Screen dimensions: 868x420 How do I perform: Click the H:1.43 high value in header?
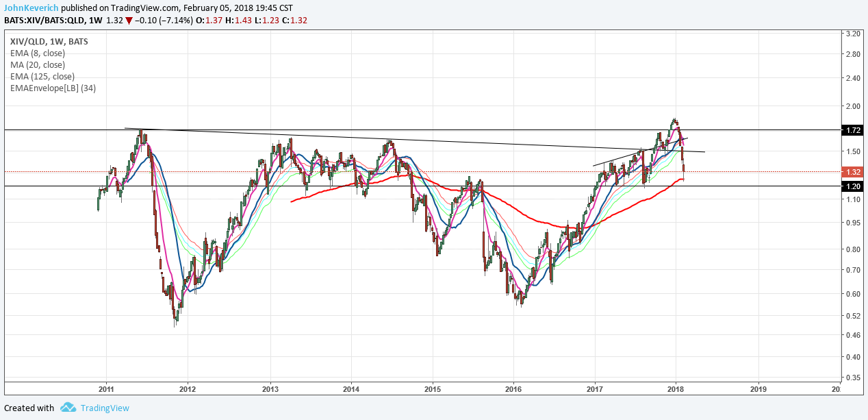[x=239, y=20]
